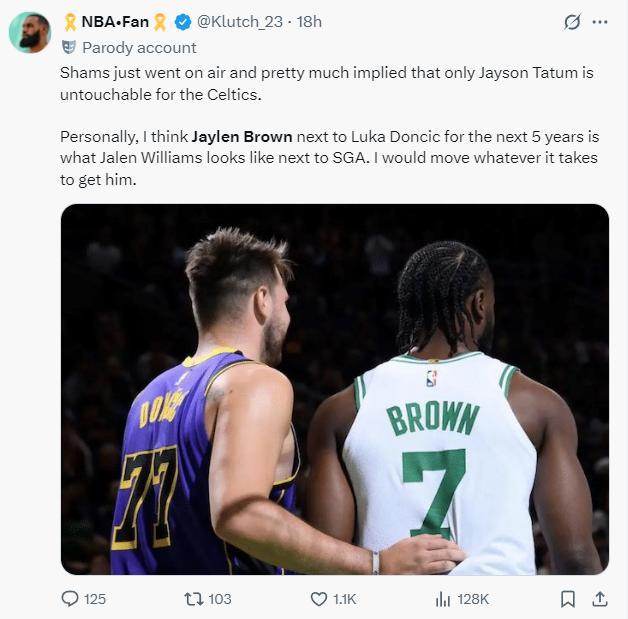Click the blue verified badge

coord(184,22)
